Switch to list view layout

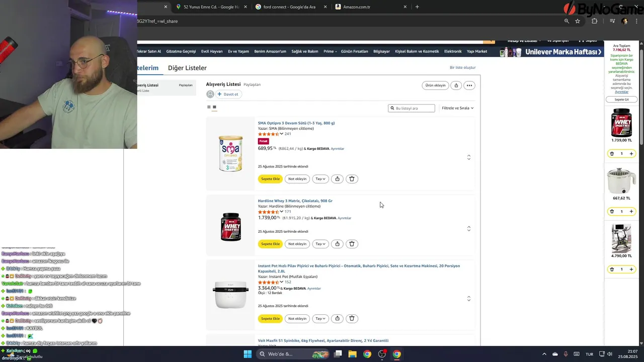tap(214, 107)
